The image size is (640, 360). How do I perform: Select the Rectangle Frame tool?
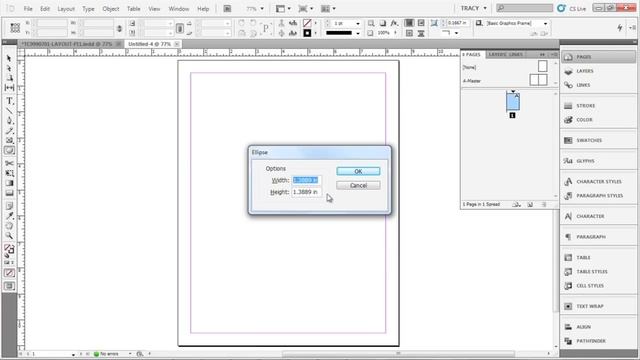pyautogui.click(x=9, y=140)
